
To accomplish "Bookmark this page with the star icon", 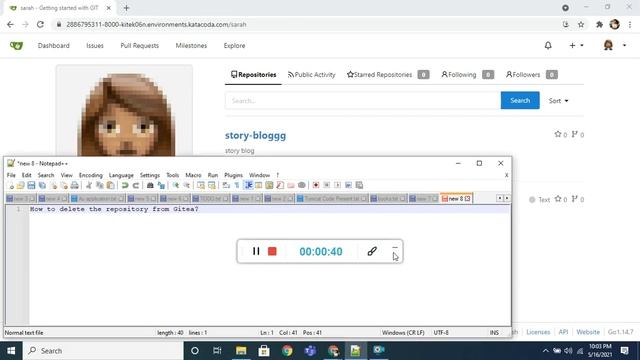I will (x=581, y=24).
